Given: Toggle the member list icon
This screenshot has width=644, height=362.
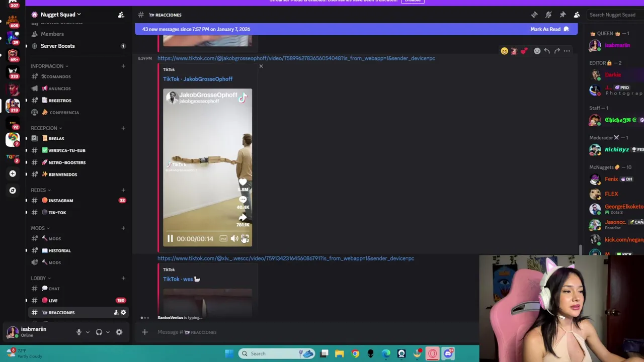Looking at the screenshot, I should point(577,15).
